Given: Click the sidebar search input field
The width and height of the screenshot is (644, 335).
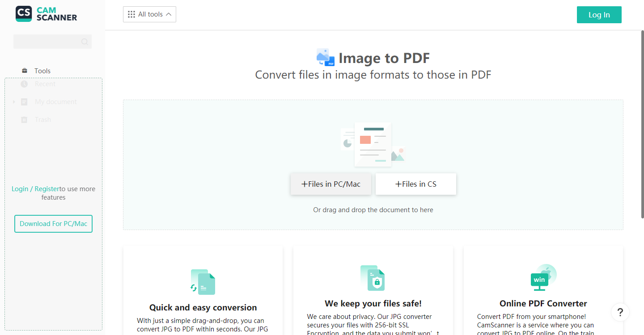Looking at the screenshot, I should (x=47, y=42).
